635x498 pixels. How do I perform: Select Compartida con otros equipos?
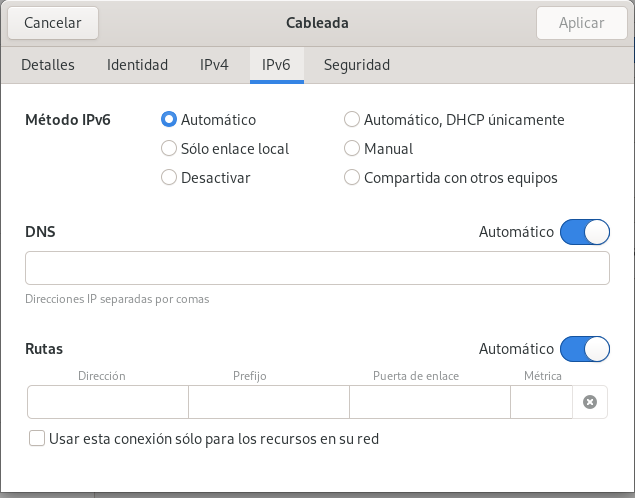point(352,178)
